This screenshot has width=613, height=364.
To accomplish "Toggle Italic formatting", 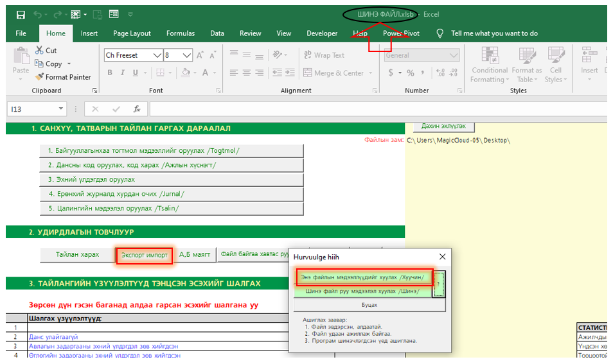I will (x=123, y=73).
